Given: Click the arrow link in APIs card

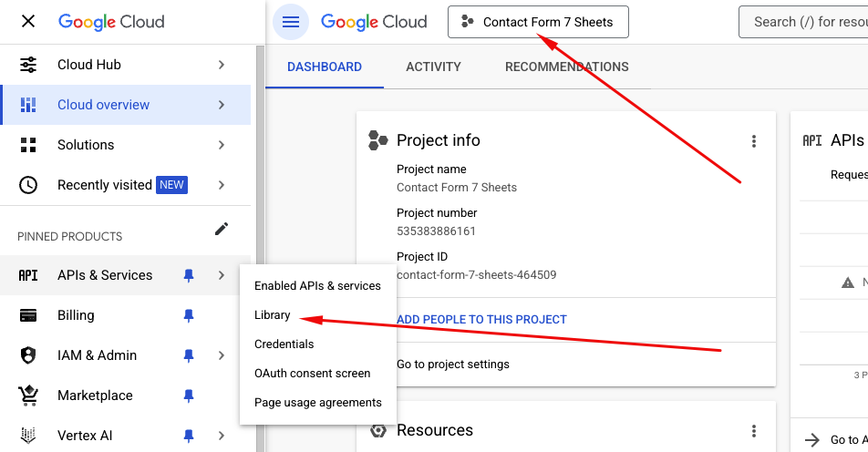Looking at the screenshot, I should pyautogui.click(x=812, y=440).
